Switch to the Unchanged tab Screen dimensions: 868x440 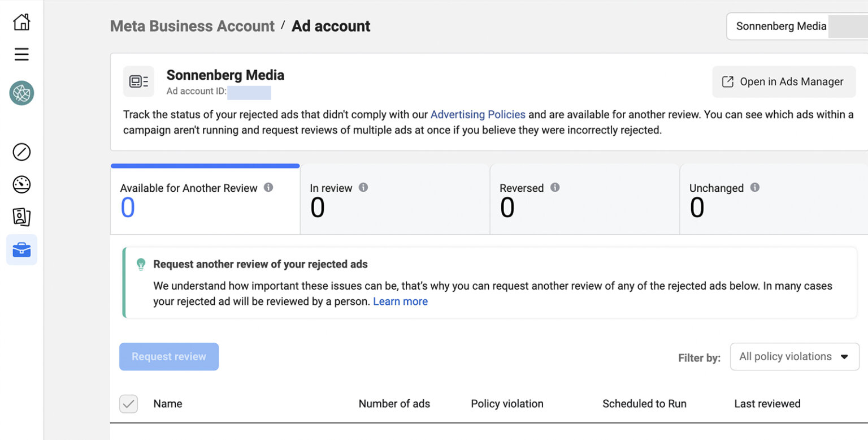(774, 199)
